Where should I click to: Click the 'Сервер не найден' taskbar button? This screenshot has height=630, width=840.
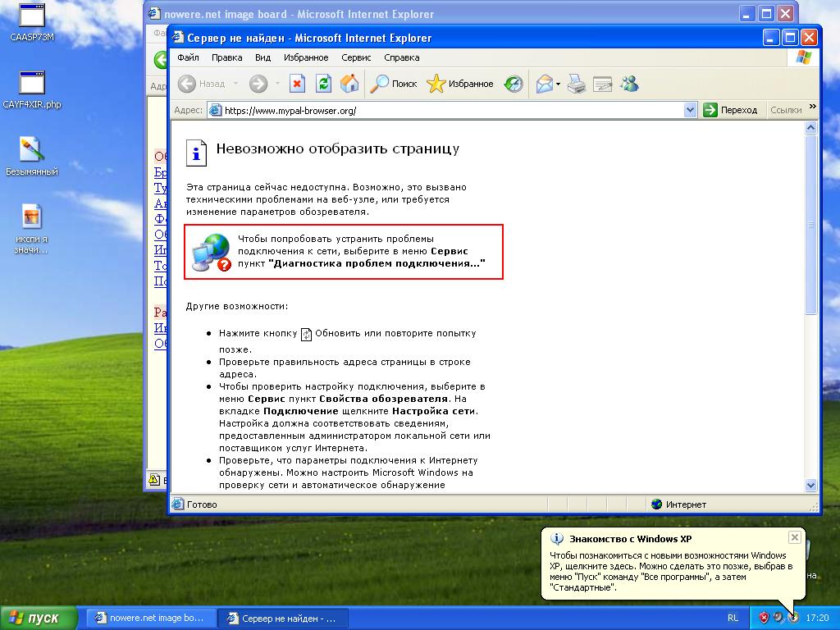[x=283, y=619]
